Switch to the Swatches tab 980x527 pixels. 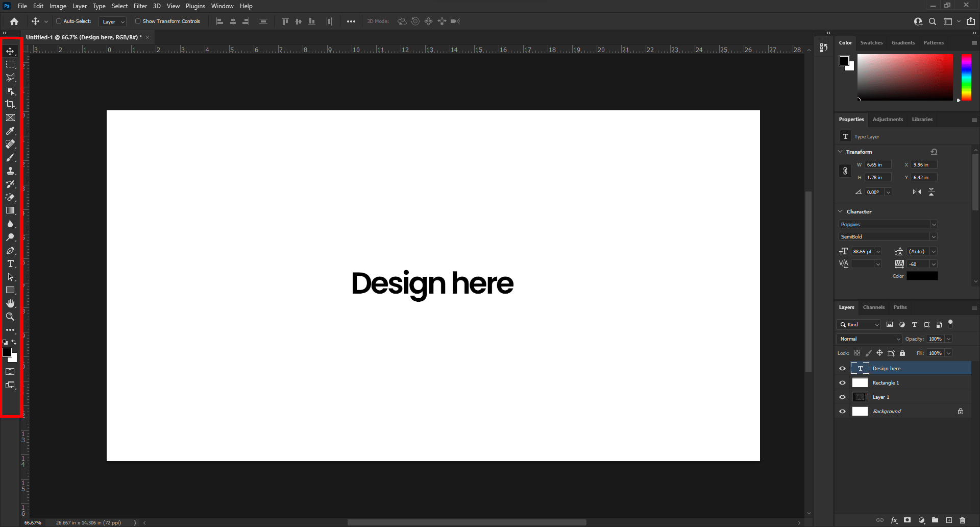871,43
